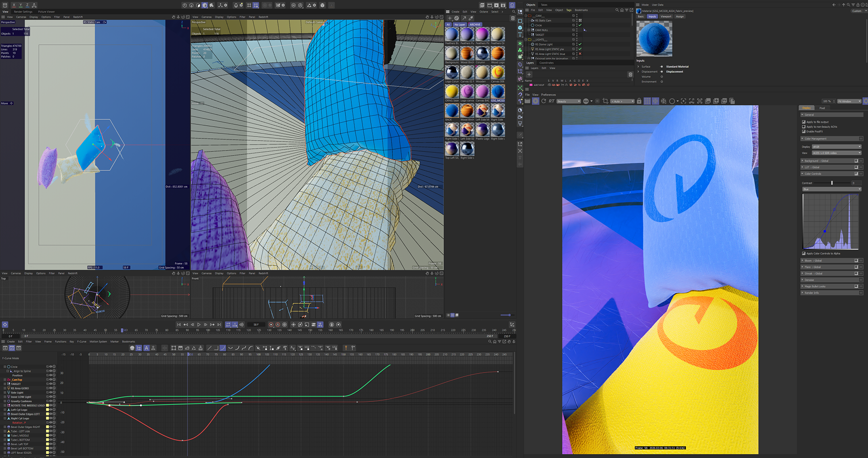The image size is (868, 458).
Task: Select the cube primitive icon in side palette
Action: [520, 28]
